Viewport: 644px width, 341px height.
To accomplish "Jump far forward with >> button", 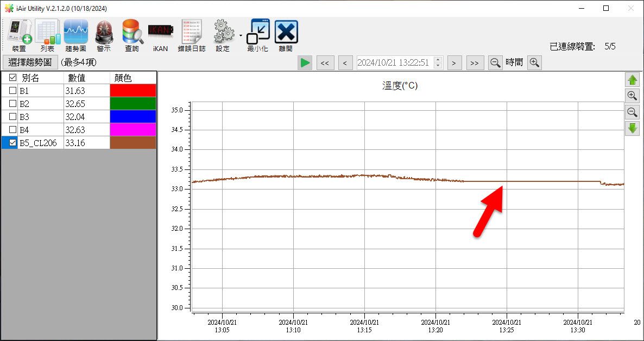I will pos(475,63).
